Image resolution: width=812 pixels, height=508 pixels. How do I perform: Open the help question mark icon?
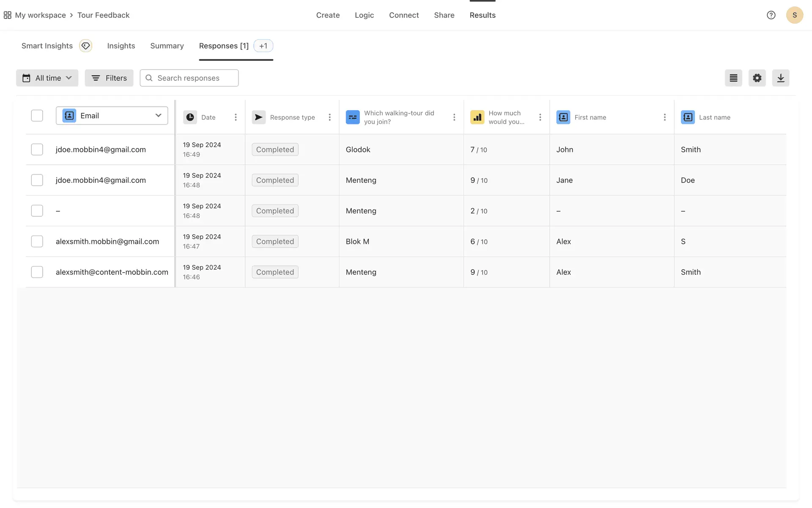coord(771,15)
